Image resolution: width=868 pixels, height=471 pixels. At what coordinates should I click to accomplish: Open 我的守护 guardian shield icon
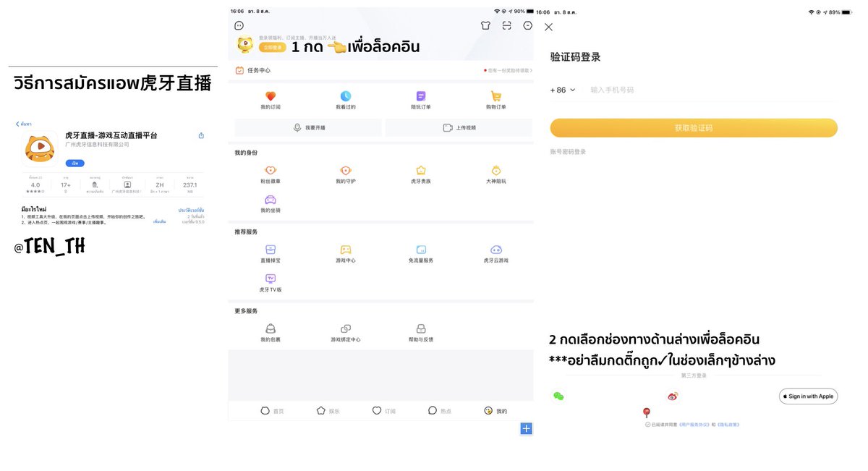point(346,170)
